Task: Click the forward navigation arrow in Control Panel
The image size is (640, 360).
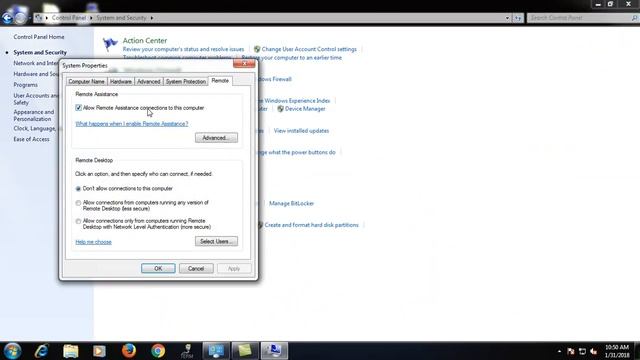Action: pos(20,18)
